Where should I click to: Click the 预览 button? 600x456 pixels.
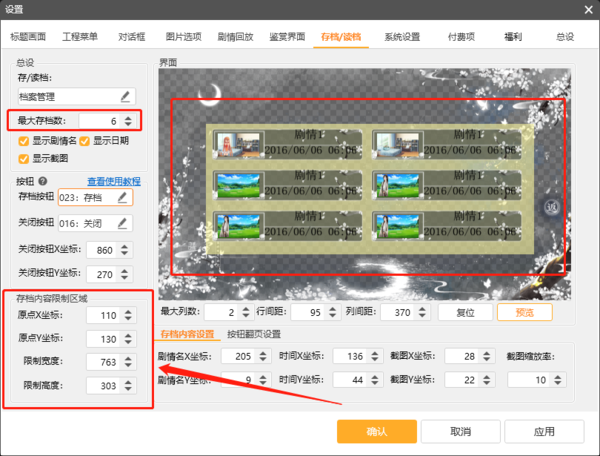[x=525, y=312]
